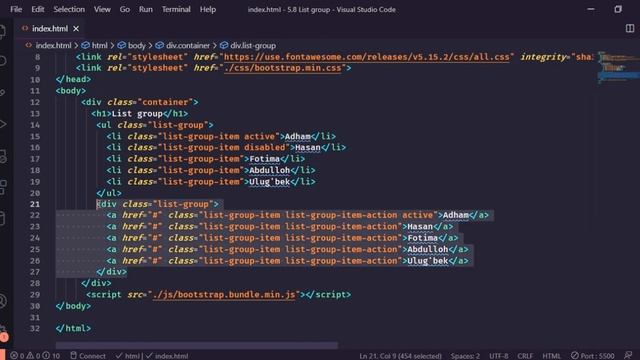This screenshot has height=360, width=640.
Task: Click Port : 5500 live server indicator
Action: click(x=593, y=356)
